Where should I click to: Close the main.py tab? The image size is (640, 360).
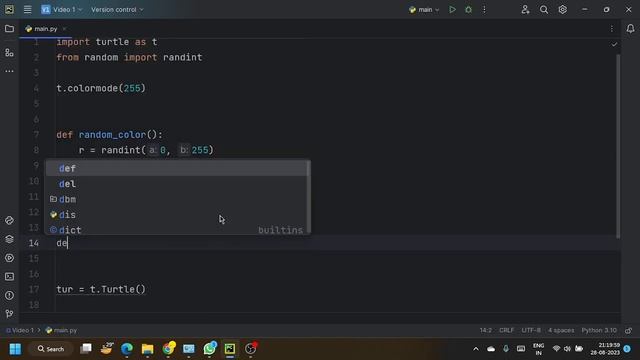[x=64, y=29]
